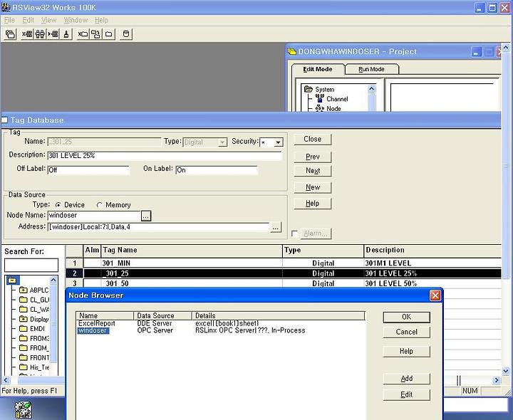Click the delete tag toolbar icon

[27, 34]
